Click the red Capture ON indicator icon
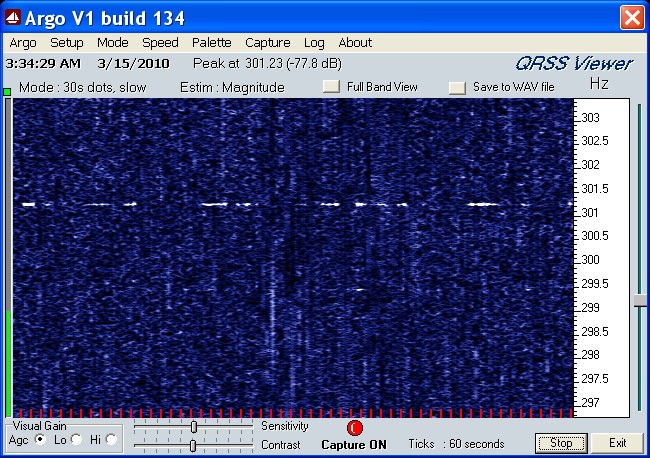The image size is (650, 458). 354,428
